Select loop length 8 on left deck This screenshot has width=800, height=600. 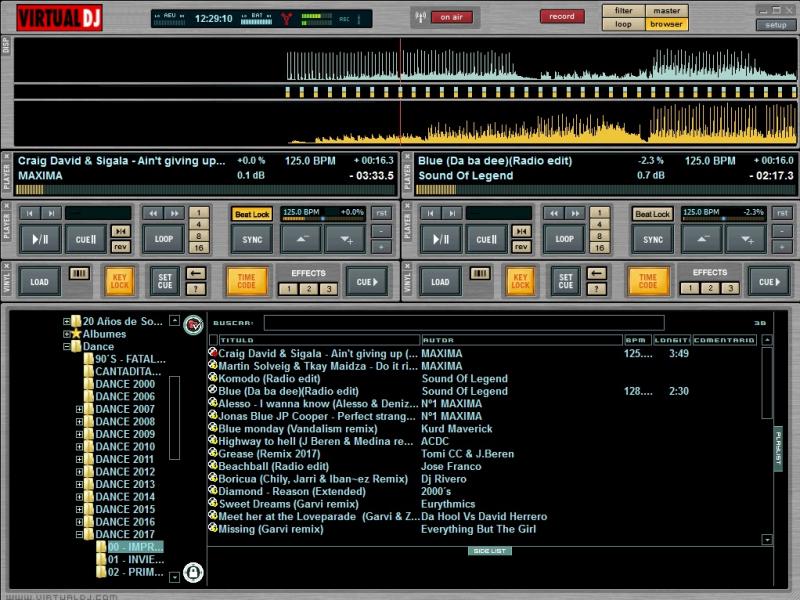pos(199,236)
